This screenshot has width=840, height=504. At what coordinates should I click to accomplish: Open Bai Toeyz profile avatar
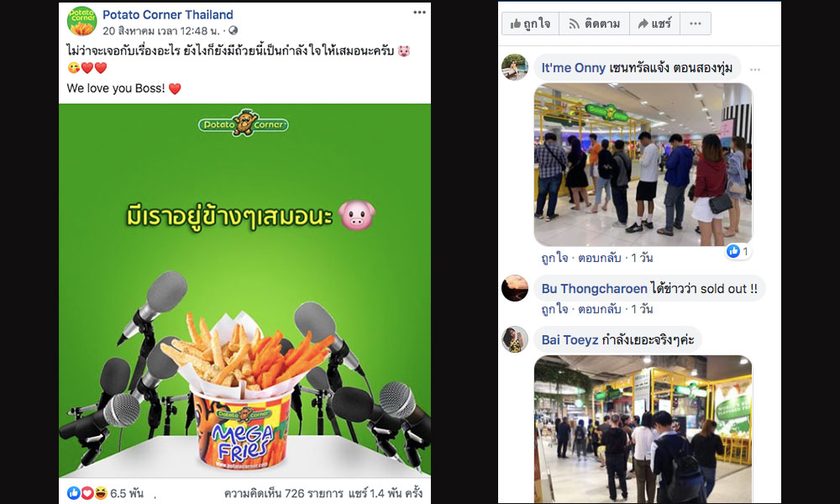[x=515, y=339]
